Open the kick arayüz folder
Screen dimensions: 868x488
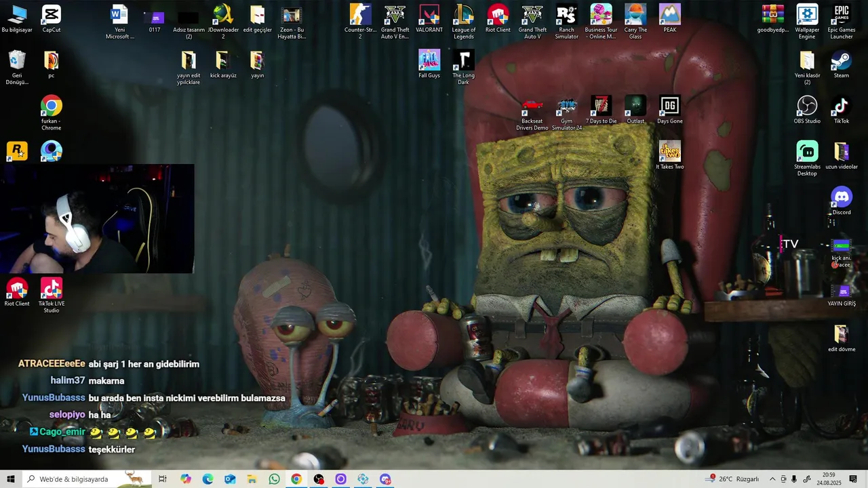(x=223, y=64)
